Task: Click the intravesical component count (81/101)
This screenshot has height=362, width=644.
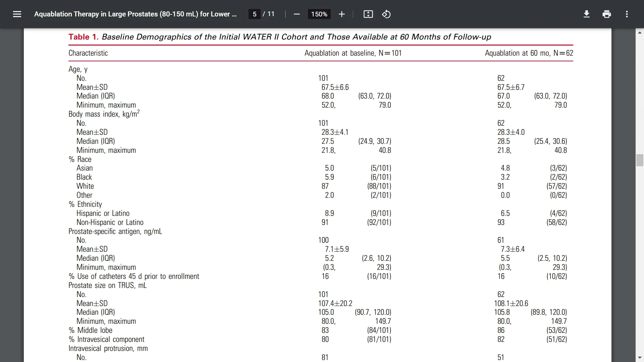Action: (x=379, y=340)
